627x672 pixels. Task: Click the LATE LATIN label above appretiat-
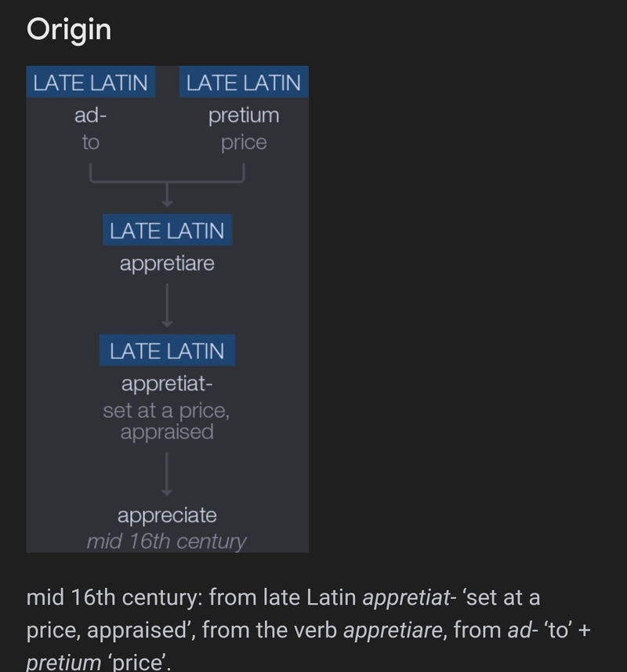[167, 351]
